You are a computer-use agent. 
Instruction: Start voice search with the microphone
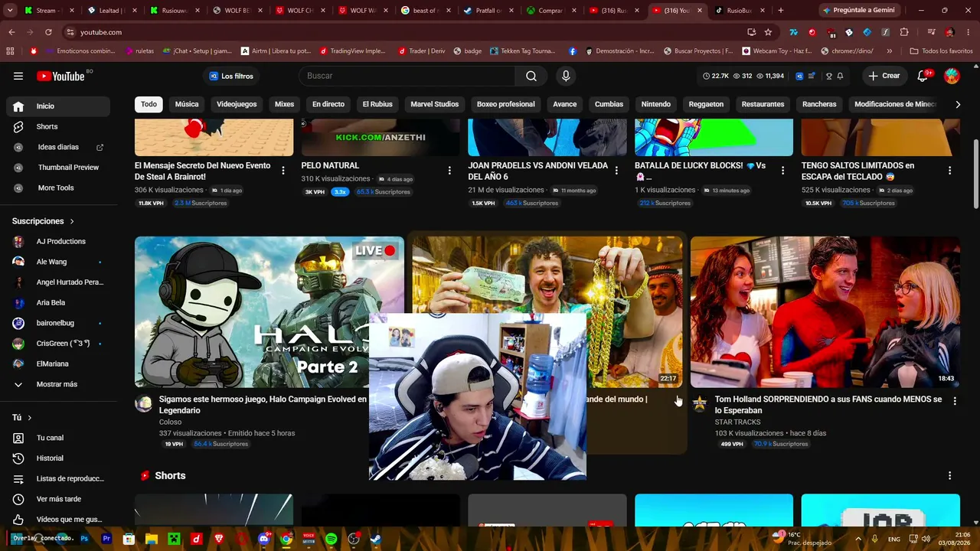(566, 76)
